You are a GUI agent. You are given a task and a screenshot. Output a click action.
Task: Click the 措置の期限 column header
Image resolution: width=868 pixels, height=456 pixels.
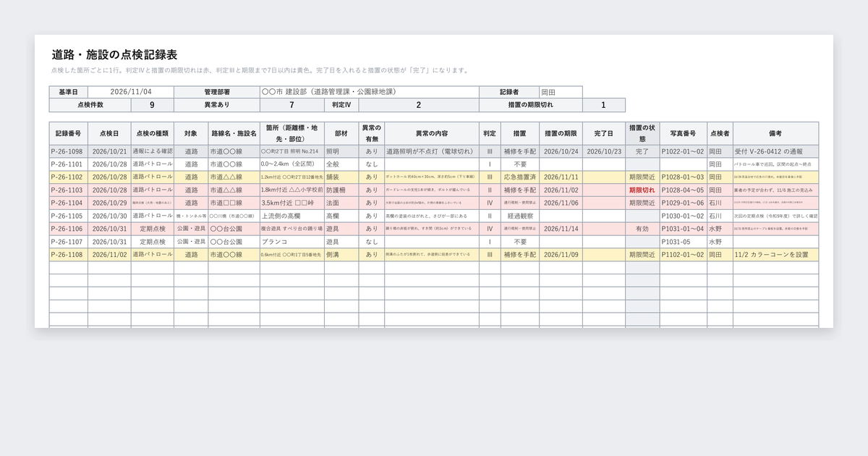coord(561,134)
